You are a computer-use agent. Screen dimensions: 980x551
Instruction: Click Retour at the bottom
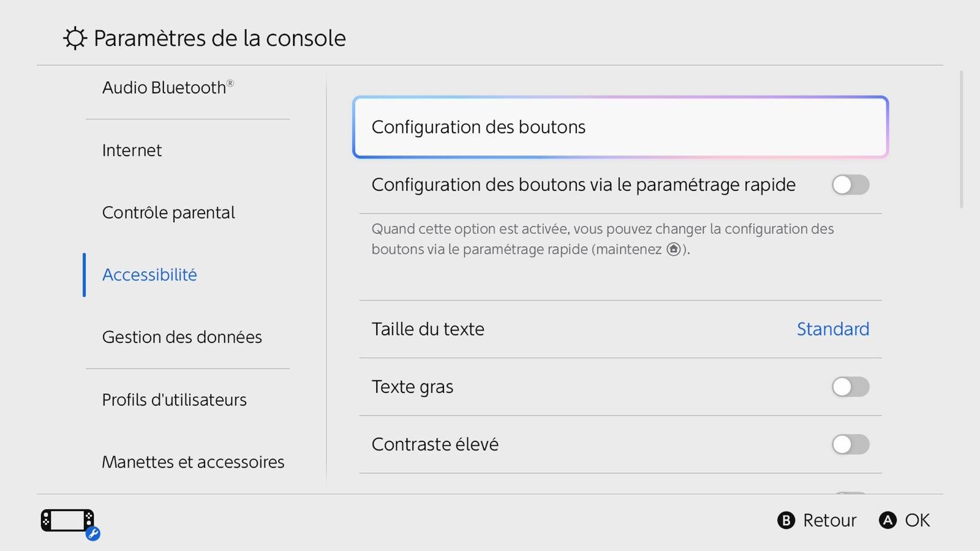click(x=818, y=520)
